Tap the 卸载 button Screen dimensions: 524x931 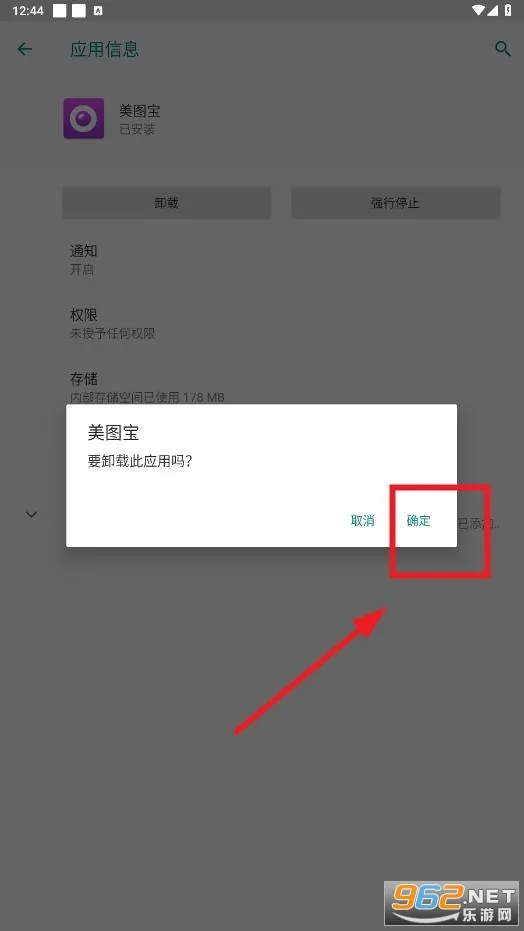tap(167, 203)
